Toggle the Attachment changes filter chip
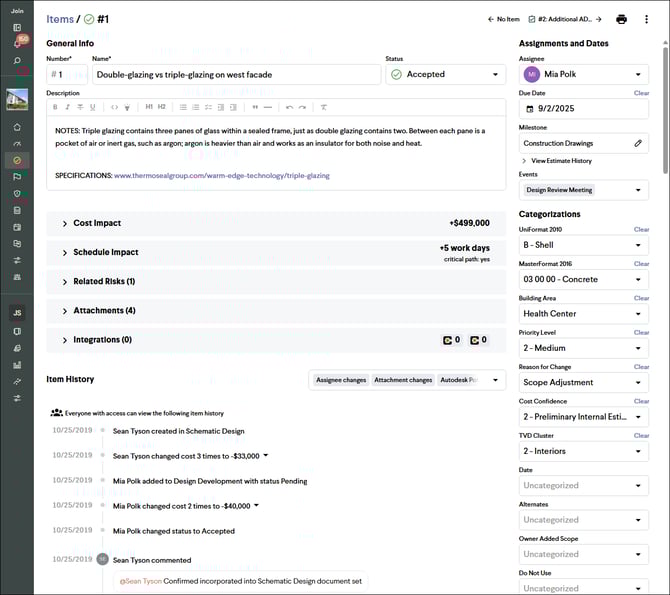670x595 pixels. [403, 380]
